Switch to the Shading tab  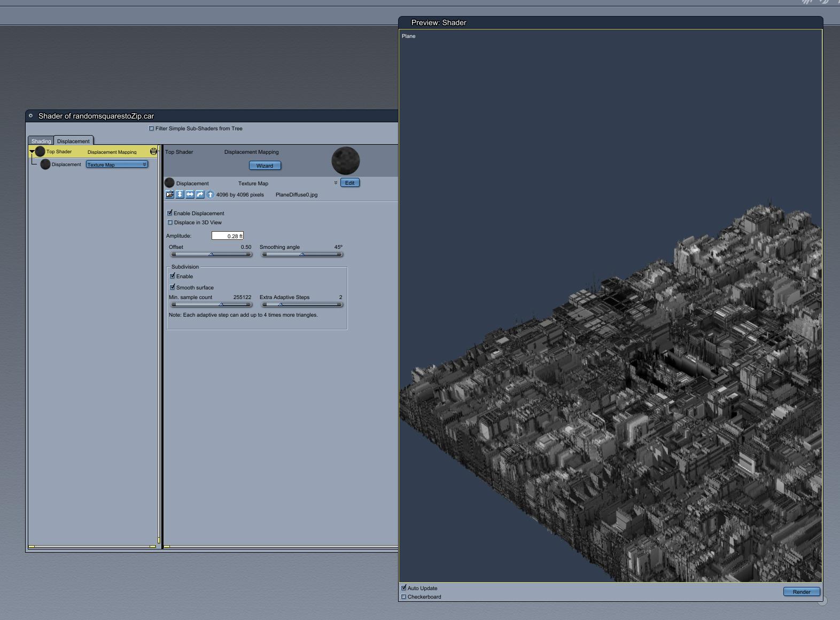41,141
